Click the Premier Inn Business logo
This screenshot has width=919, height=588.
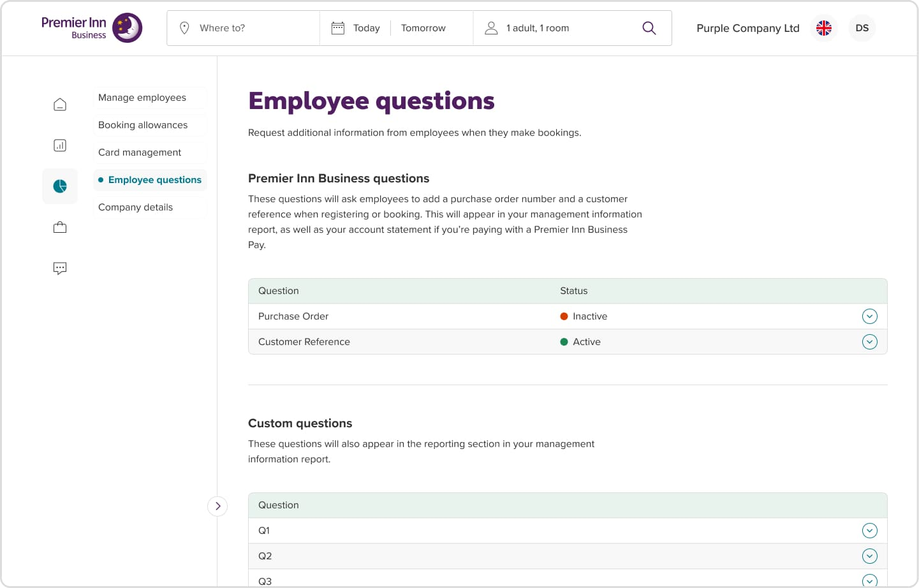click(92, 28)
